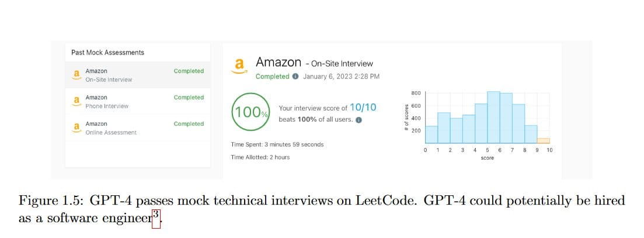Viewport: 644px width, 238px height.
Task: Click the Amazon logo beside On-Site Interview entry
Action: 76,74
